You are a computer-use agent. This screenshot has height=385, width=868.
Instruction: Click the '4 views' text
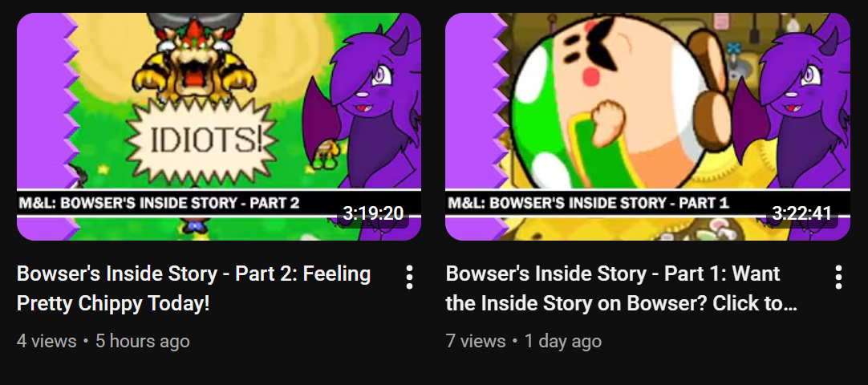[x=47, y=341]
